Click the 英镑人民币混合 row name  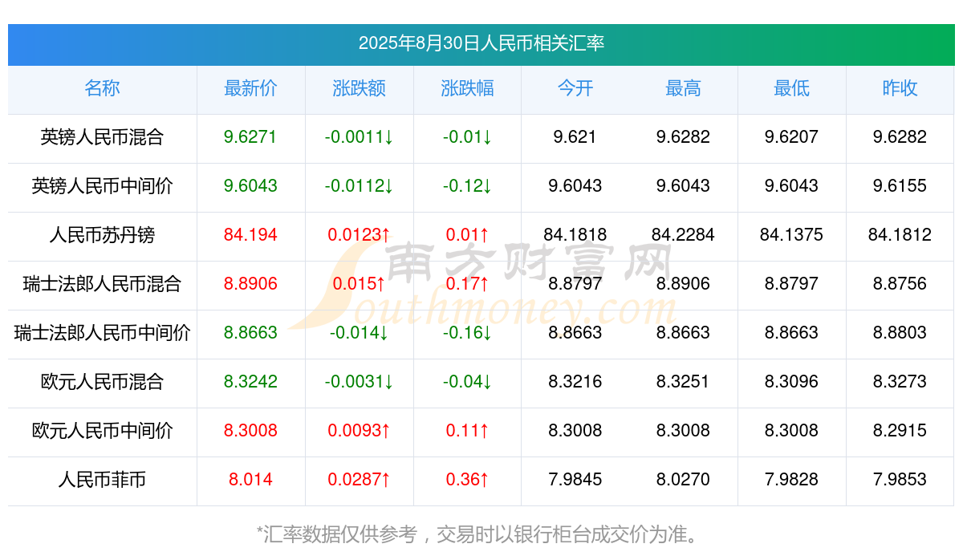[x=102, y=137]
